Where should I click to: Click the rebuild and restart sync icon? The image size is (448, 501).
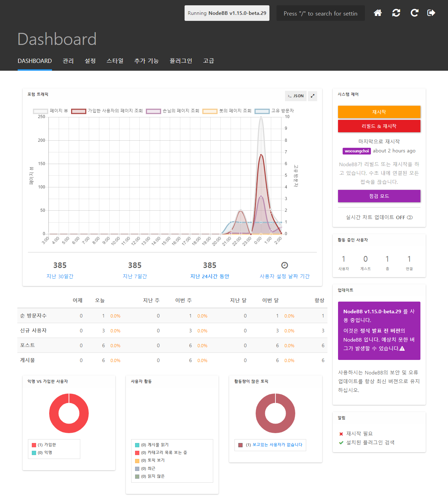(396, 13)
